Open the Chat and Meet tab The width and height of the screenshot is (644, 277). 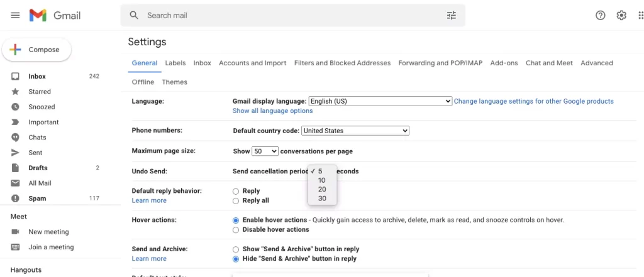tap(549, 63)
